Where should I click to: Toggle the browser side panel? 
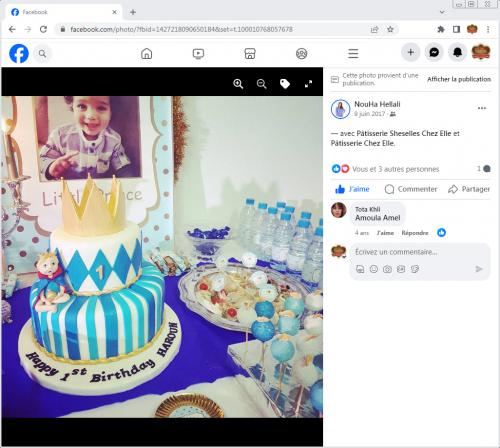click(x=456, y=29)
